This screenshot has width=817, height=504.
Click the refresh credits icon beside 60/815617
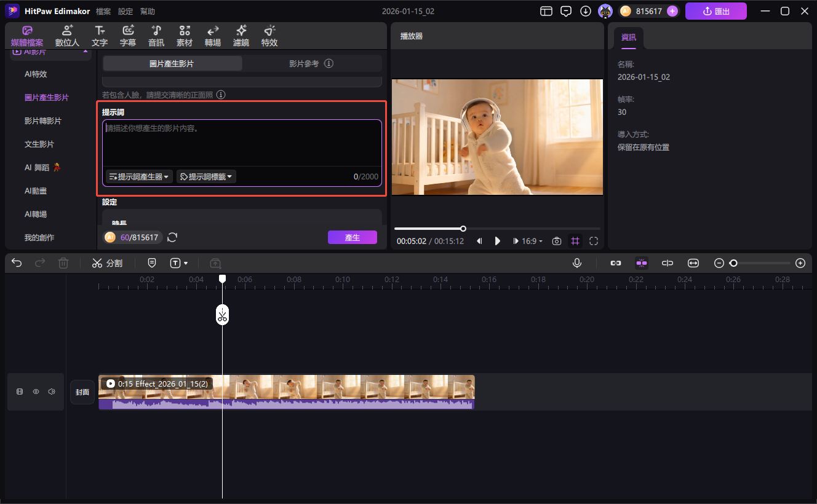(172, 237)
